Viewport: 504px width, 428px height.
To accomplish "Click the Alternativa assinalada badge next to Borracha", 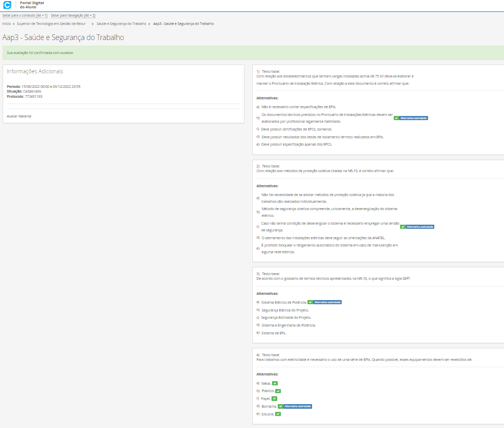I will tap(295, 406).
